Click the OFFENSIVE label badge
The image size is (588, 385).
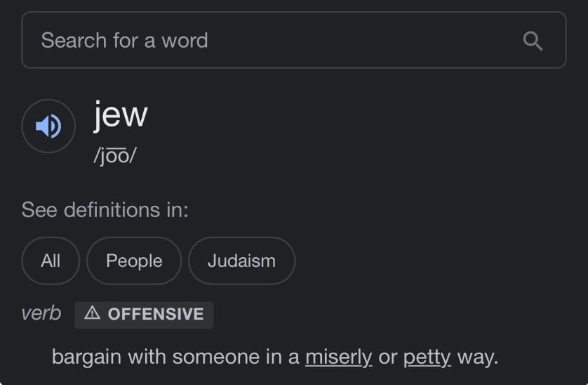[x=144, y=315]
